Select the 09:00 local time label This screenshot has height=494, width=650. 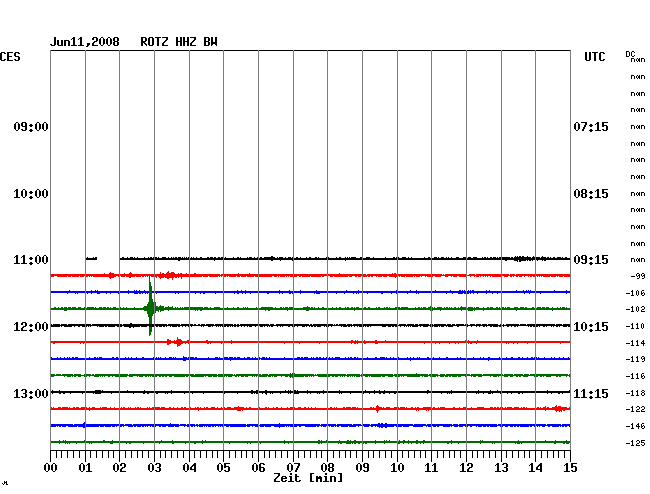tap(31, 126)
